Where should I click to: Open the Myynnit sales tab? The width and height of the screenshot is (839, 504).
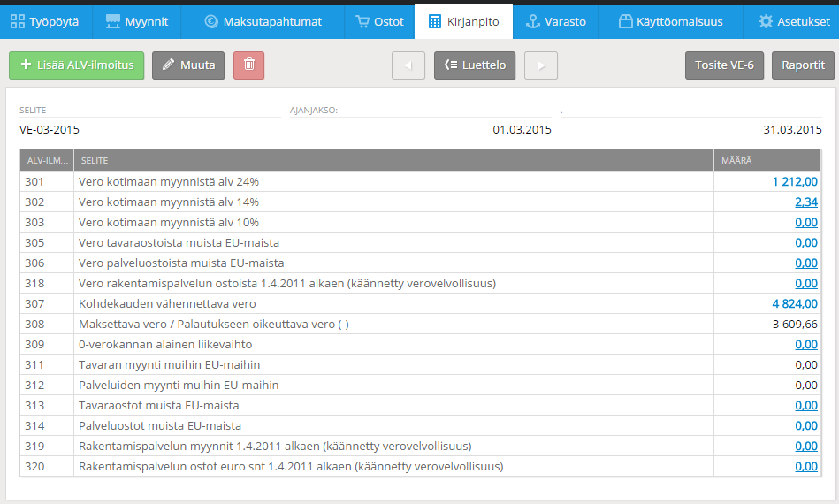tap(136, 21)
